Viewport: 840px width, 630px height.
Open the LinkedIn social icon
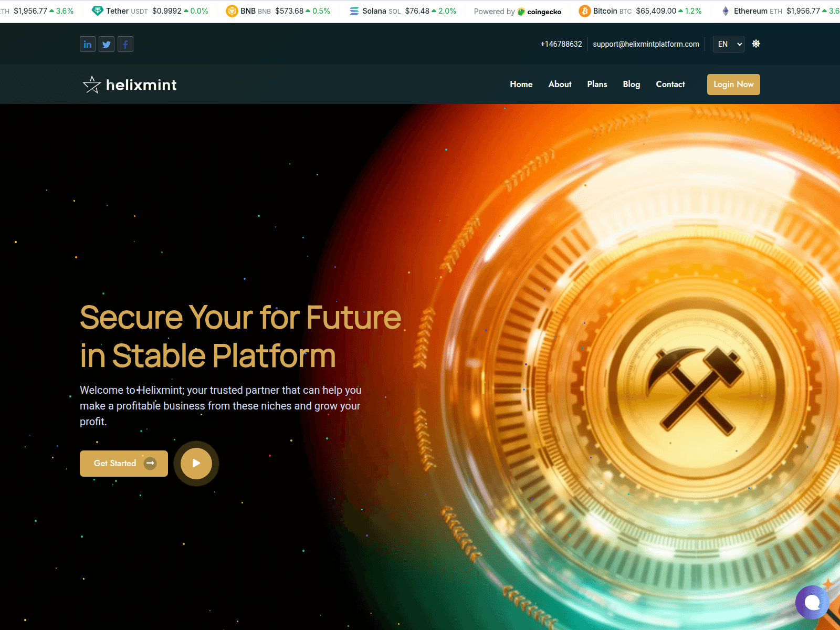click(x=88, y=44)
